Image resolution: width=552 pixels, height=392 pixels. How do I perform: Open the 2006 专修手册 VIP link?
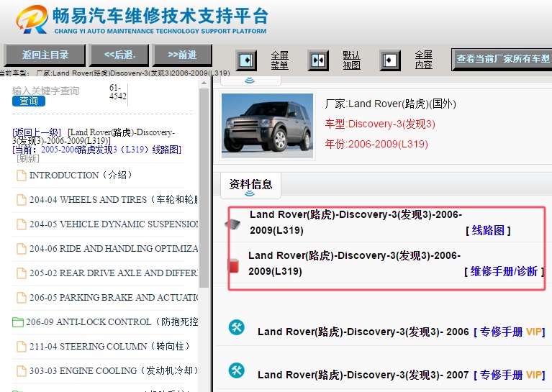pos(510,332)
